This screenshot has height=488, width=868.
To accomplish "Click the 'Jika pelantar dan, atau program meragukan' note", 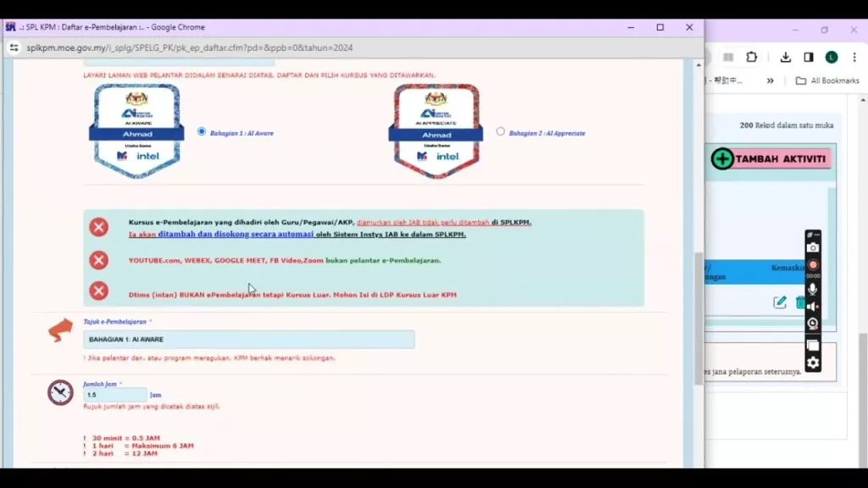I will point(210,358).
